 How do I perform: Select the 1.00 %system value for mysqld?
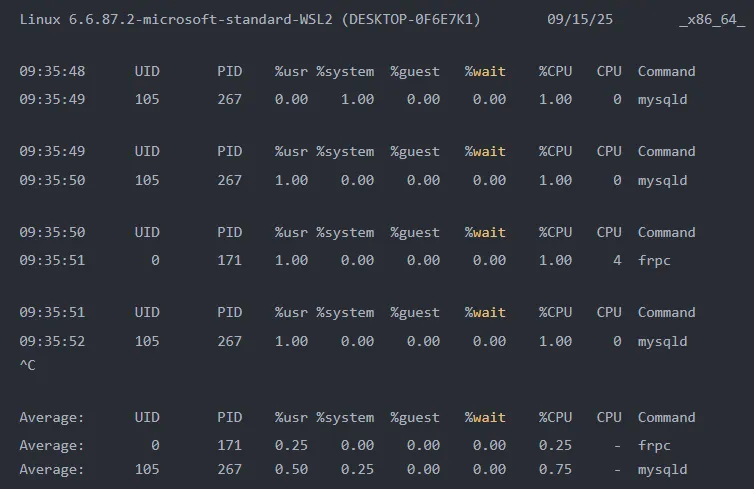click(x=357, y=99)
